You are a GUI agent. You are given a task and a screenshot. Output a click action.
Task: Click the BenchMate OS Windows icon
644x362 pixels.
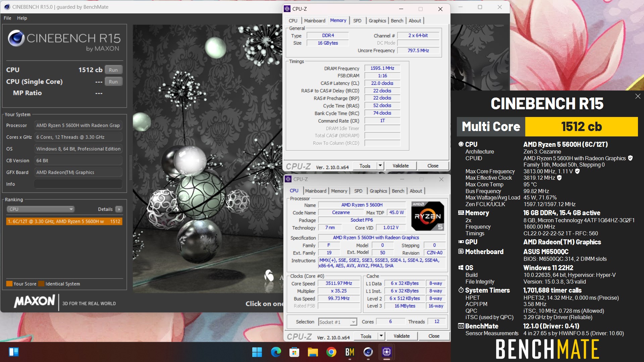point(461,267)
